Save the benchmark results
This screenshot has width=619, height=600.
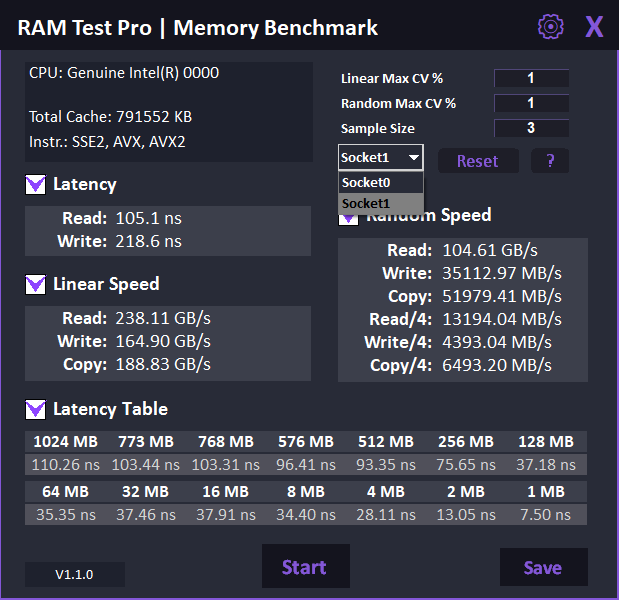(543, 567)
